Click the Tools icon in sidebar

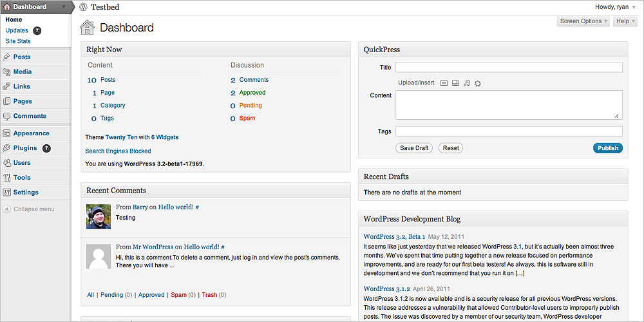(6, 178)
